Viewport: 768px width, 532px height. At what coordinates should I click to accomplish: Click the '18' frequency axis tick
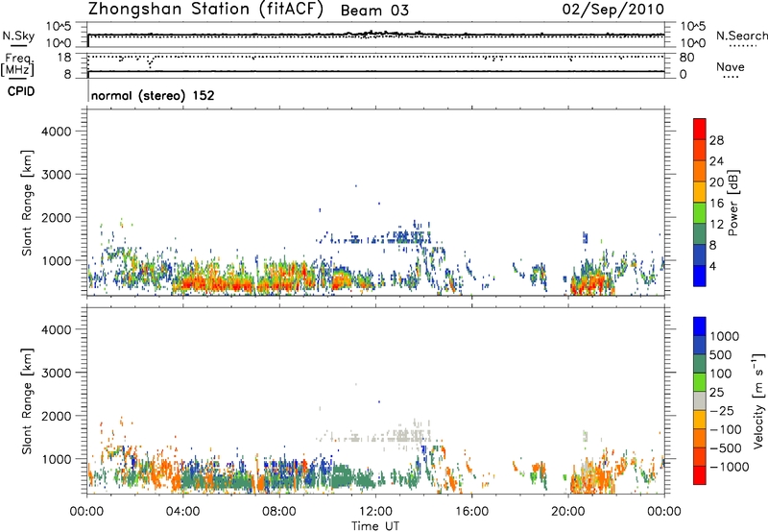coord(64,58)
